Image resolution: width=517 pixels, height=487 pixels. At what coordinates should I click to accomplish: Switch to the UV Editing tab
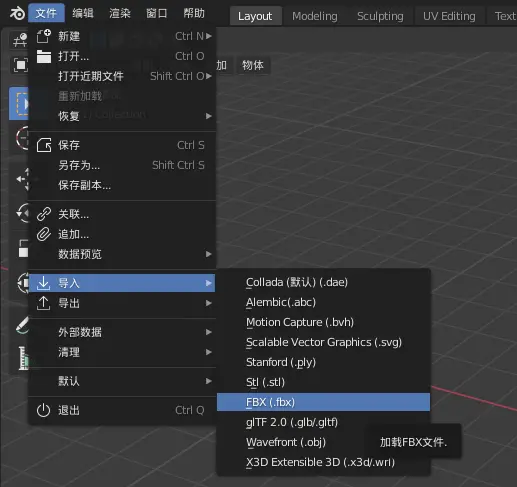click(449, 16)
